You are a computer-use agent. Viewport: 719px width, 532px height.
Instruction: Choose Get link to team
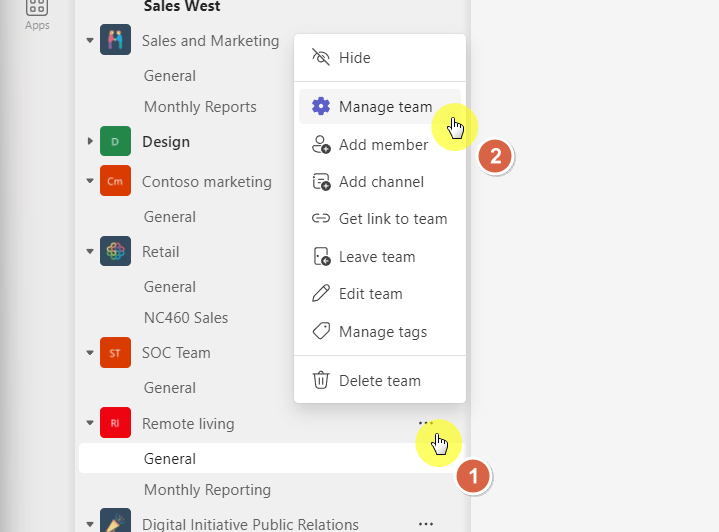click(x=380, y=219)
